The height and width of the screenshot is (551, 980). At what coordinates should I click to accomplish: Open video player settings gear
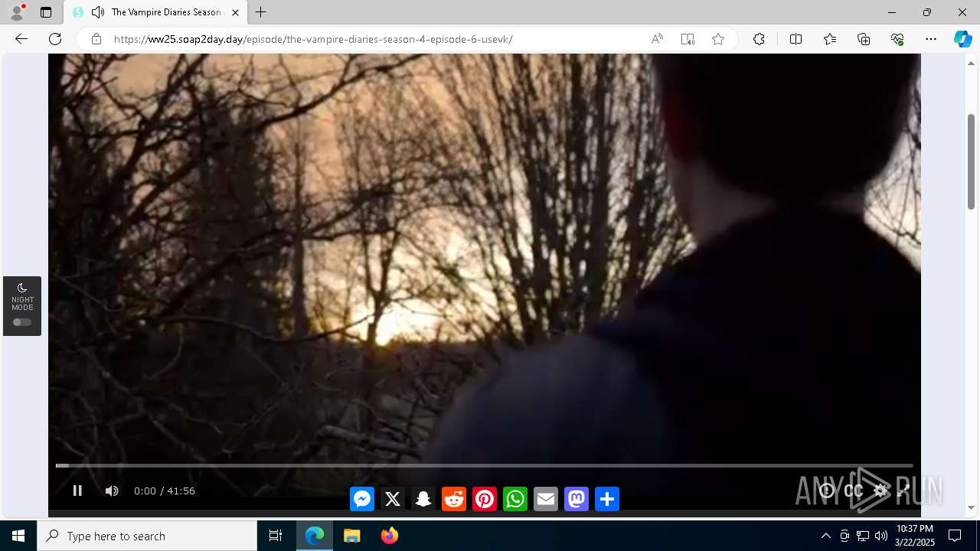tap(880, 491)
